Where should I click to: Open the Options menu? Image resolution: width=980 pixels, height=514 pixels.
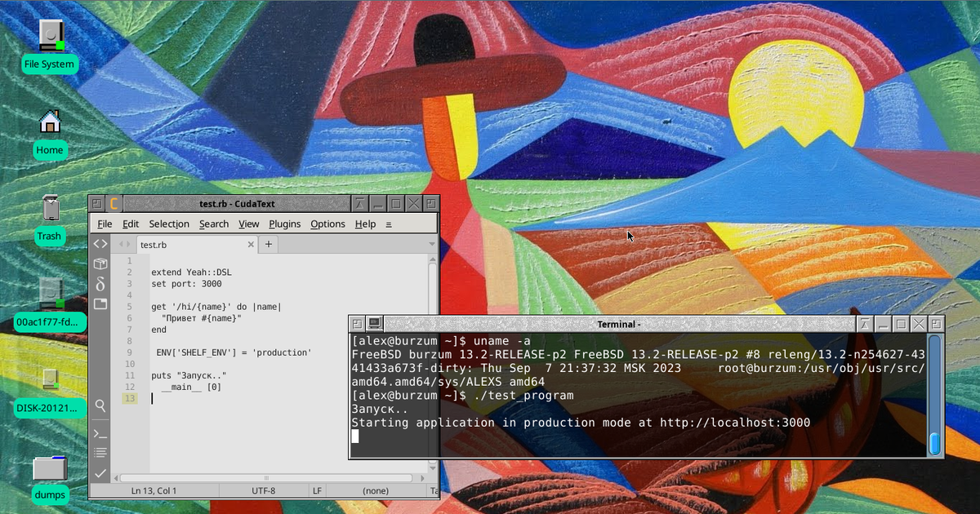(x=327, y=224)
